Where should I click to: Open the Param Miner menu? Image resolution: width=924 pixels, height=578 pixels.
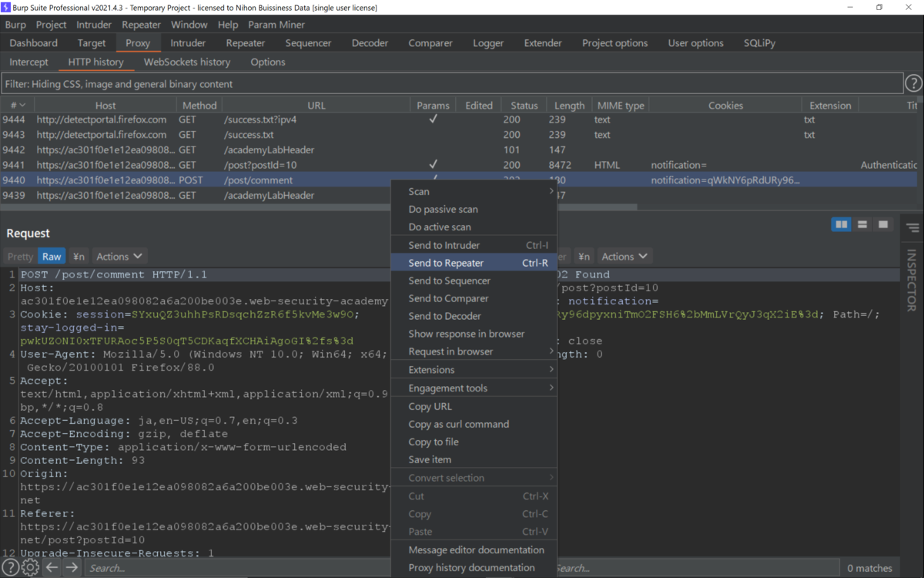tap(276, 25)
